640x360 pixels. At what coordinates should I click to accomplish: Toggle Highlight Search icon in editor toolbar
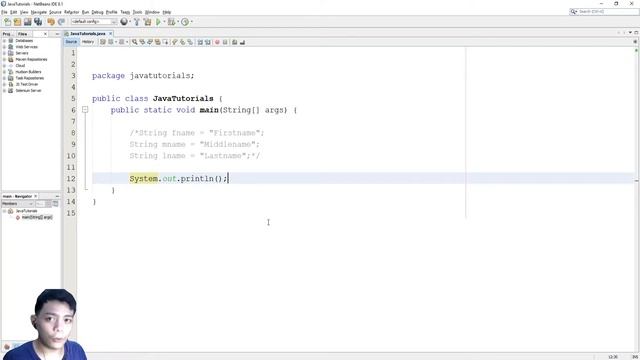point(158,42)
